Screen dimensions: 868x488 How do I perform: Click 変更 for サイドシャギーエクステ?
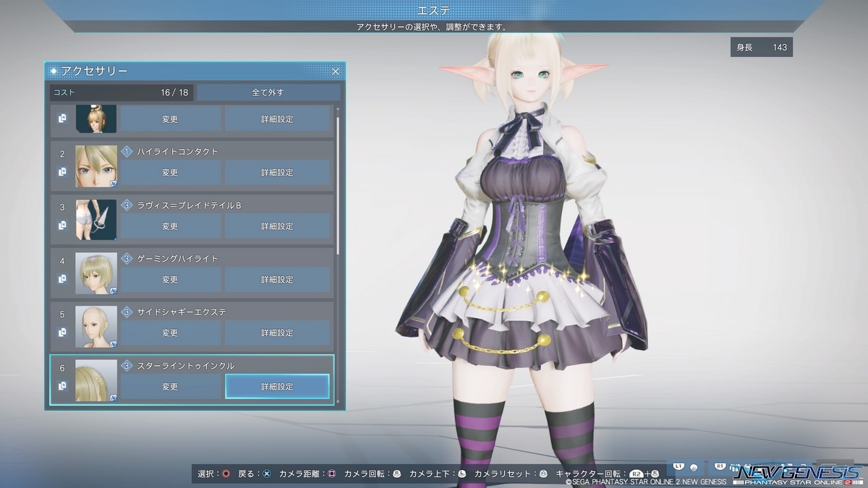[170, 333]
